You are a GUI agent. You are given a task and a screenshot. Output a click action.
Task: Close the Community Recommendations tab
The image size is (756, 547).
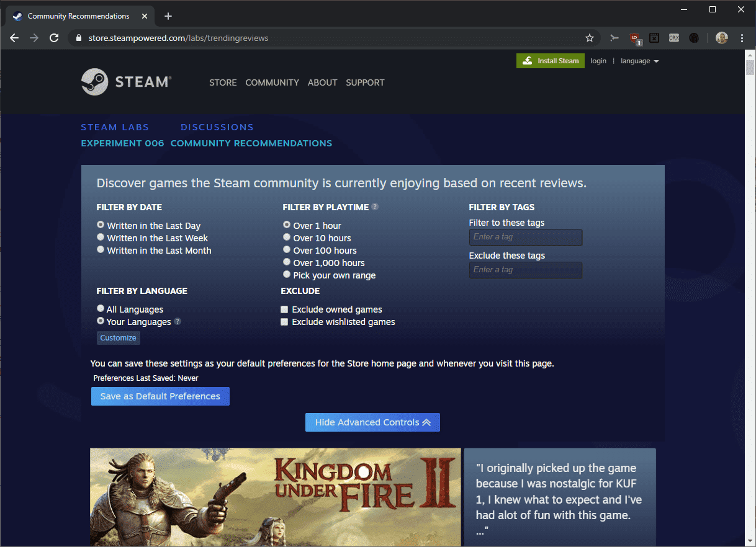[x=145, y=16]
